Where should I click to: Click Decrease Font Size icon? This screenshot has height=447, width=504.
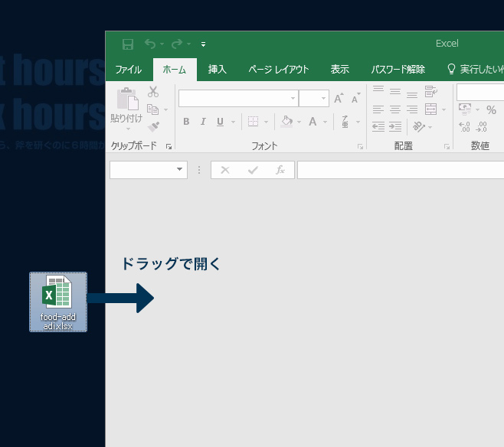pyautogui.click(x=356, y=98)
